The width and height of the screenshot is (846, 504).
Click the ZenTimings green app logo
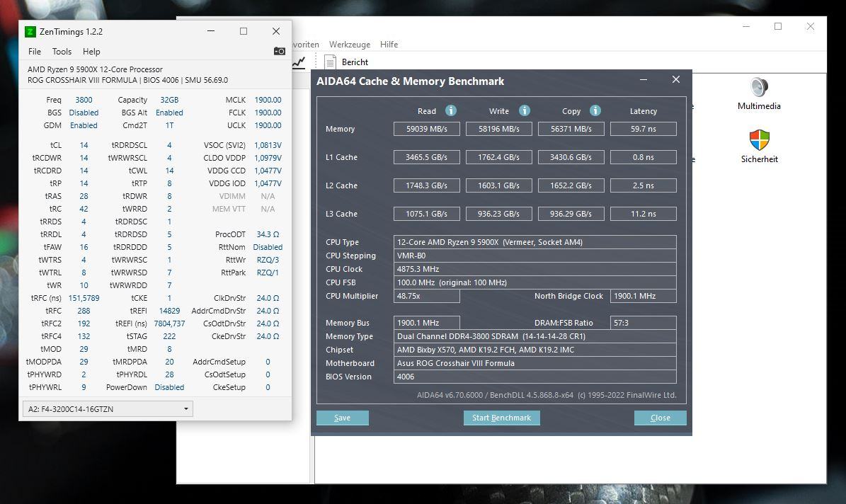click(x=30, y=31)
